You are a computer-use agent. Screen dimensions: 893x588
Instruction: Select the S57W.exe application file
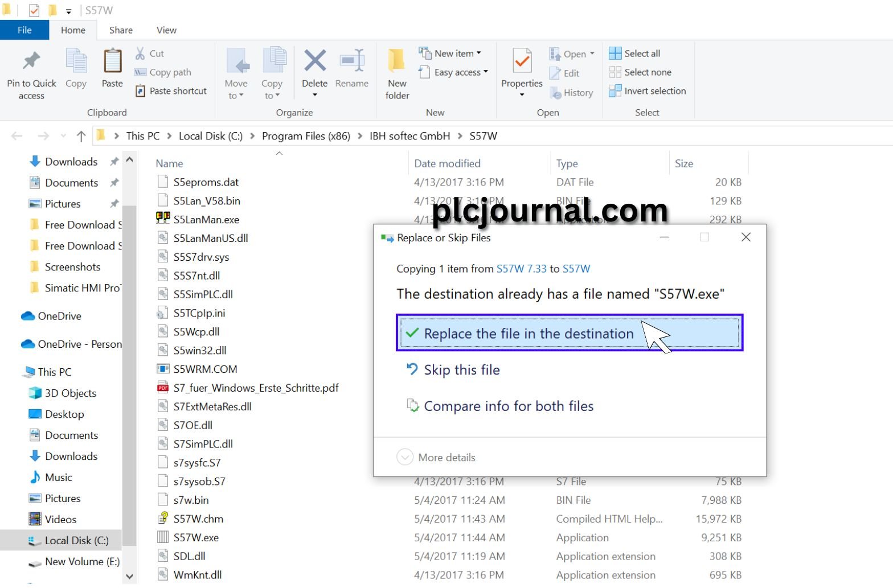[x=196, y=537]
